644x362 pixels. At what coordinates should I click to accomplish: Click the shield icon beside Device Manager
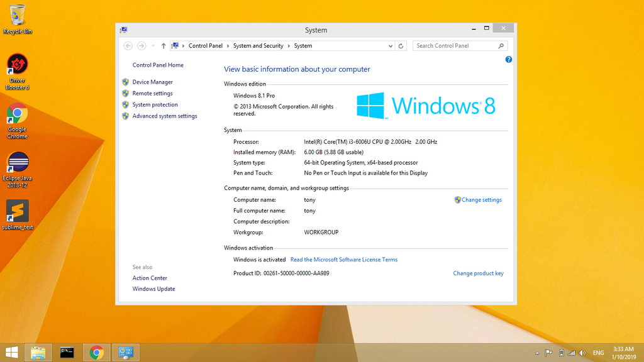(x=126, y=82)
